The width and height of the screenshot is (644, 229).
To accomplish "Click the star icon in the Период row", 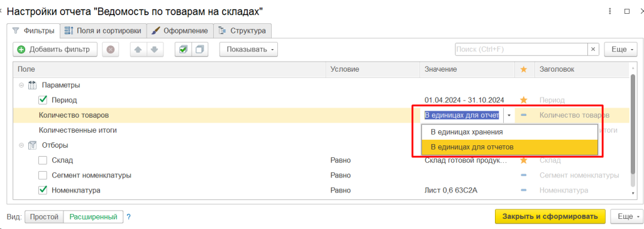I will (x=523, y=100).
